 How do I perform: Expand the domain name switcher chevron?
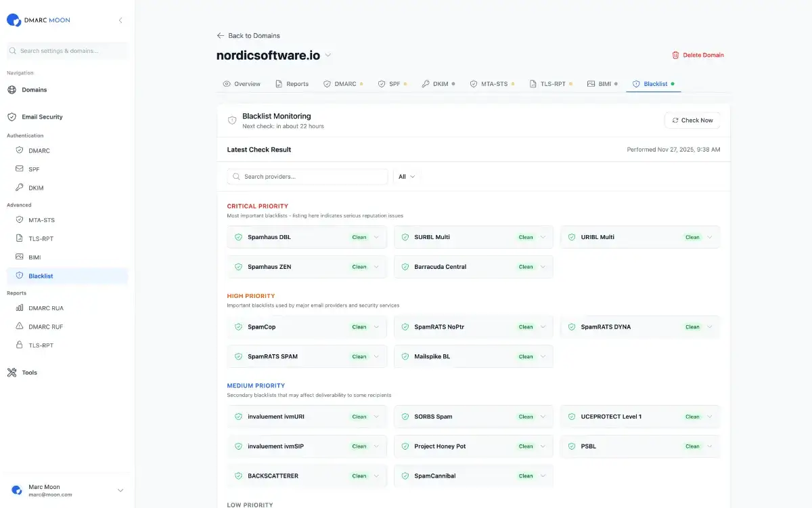click(x=328, y=56)
